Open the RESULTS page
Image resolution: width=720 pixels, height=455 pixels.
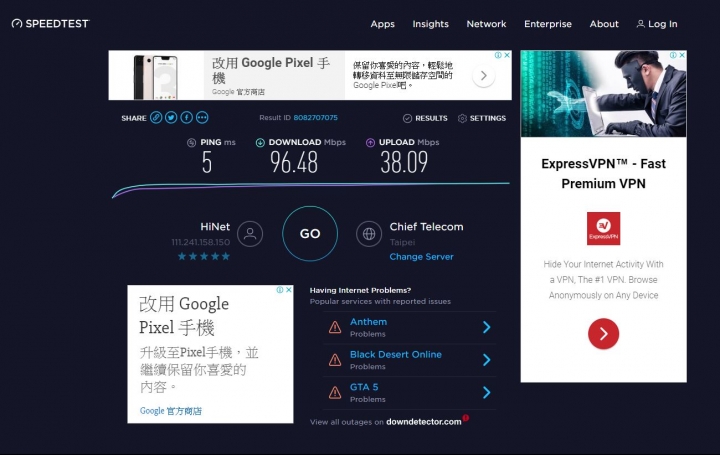click(425, 118)
